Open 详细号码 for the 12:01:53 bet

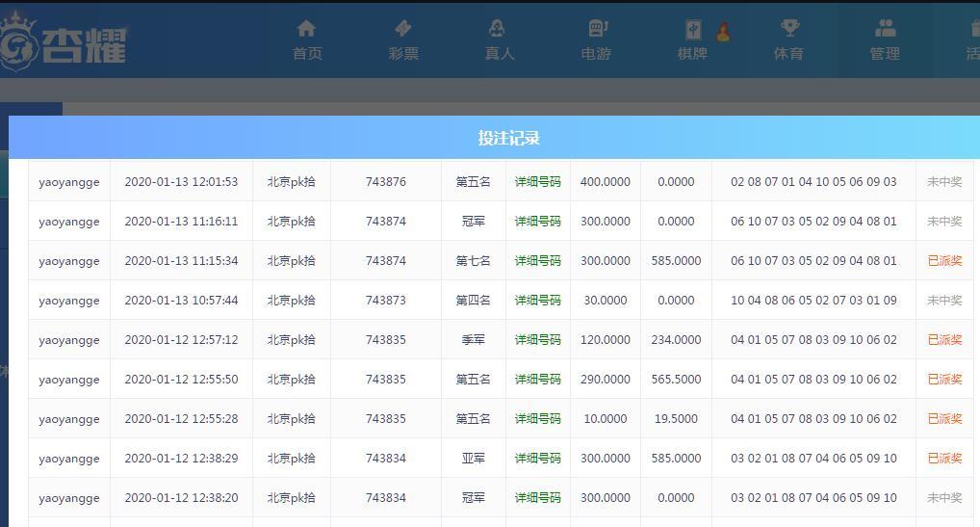(x=537, y=182)
